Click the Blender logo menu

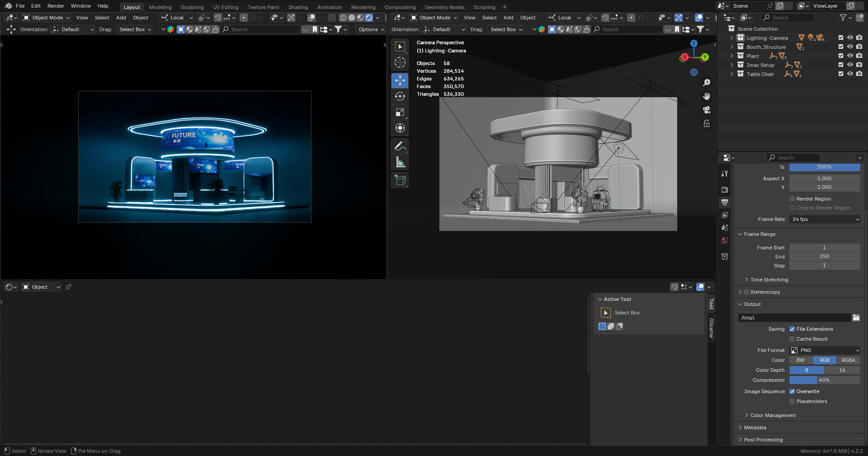[8, 6]
